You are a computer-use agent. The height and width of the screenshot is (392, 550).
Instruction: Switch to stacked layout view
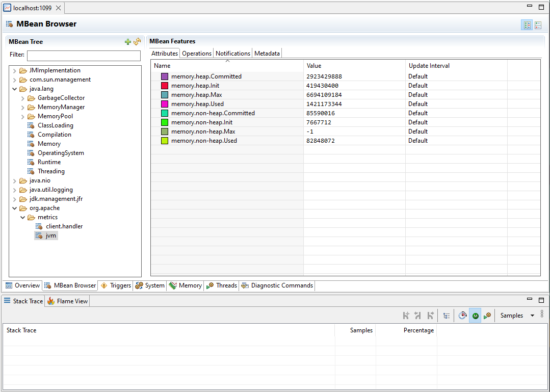pyautogui.click(x=538, y=24)
